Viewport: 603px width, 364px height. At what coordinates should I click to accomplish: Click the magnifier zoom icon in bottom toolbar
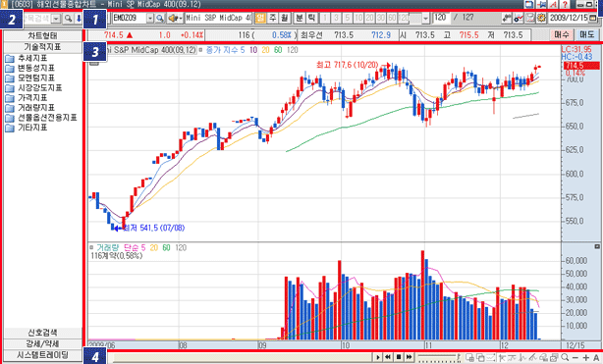pos(565,357)
